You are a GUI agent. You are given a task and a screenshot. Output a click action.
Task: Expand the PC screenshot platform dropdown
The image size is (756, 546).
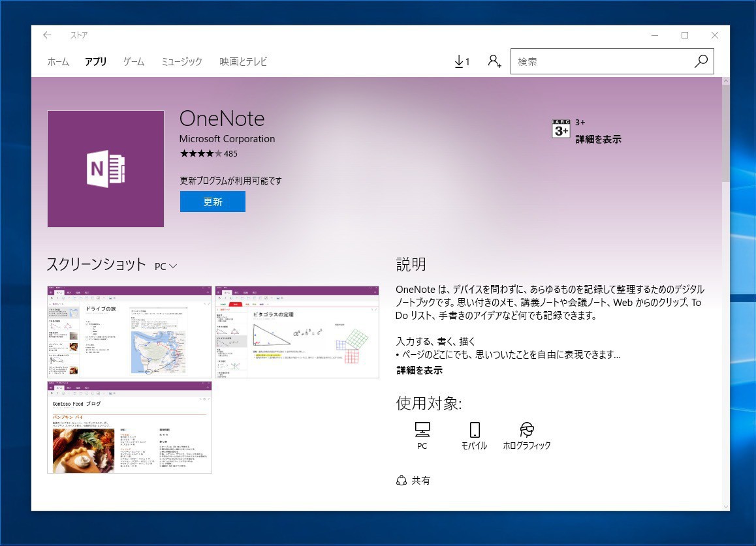[x=166, y=266]
